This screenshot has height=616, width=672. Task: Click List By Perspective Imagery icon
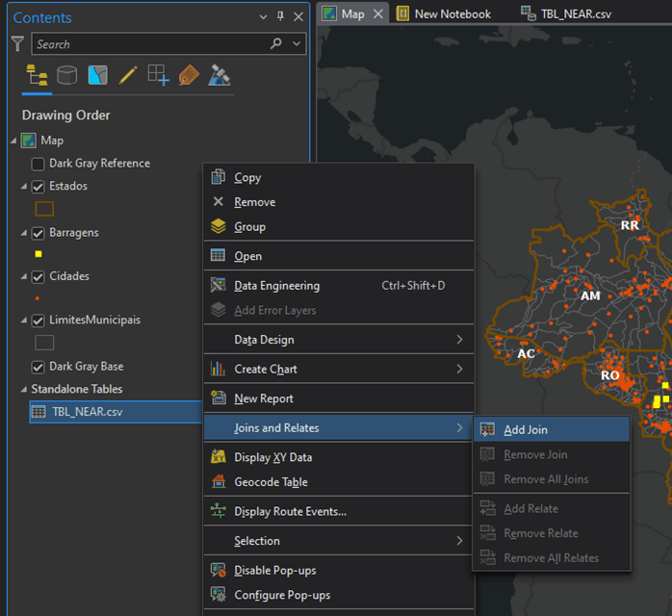pos(220,76)
